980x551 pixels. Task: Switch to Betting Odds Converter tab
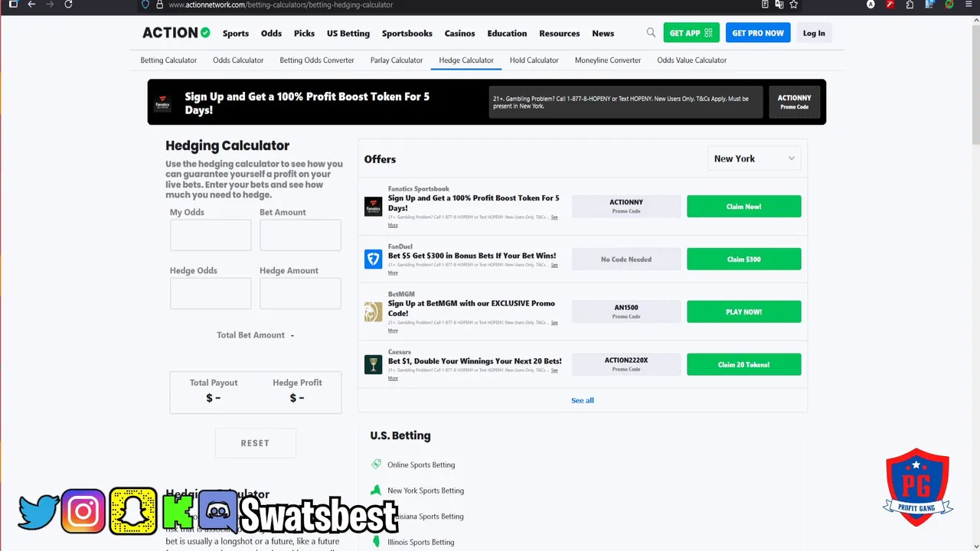[317, 60]
